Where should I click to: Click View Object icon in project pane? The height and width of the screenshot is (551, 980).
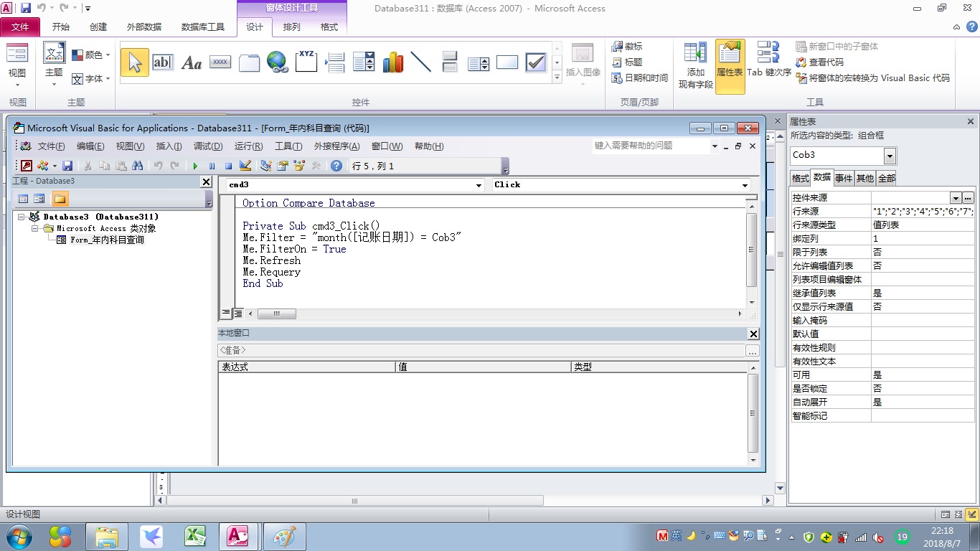pyautogui.click(x=39, y=199)
